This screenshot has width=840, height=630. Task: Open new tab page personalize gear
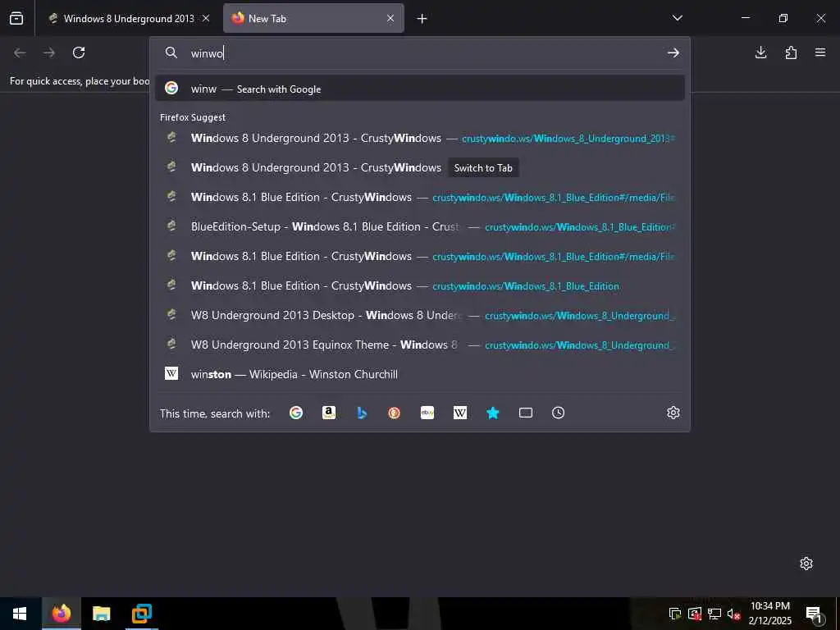click(x=806, y=564)
